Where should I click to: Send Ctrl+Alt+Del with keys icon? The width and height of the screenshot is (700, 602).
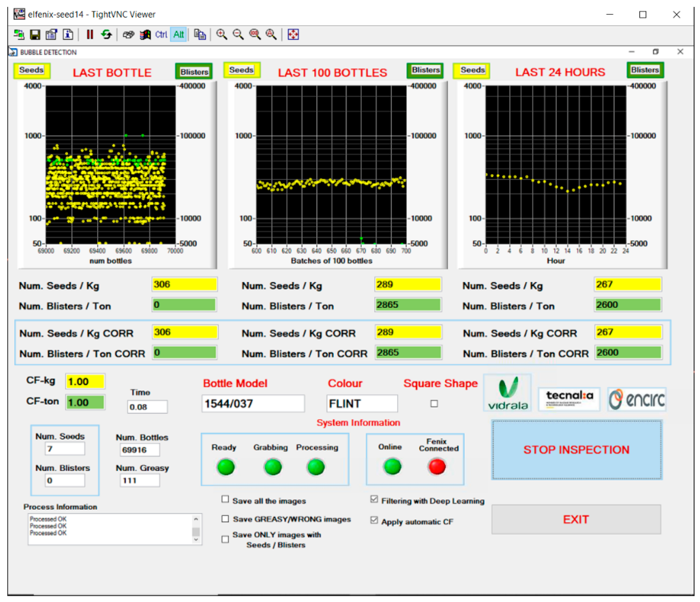[128, 34]
